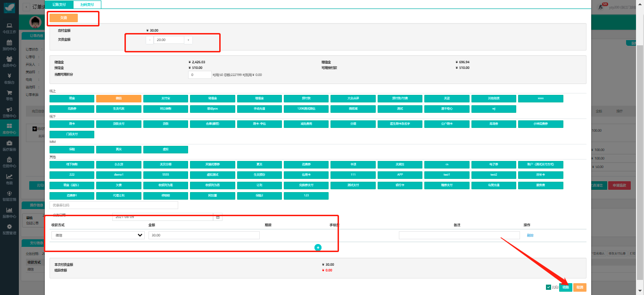Expand the 收款方式 dropdown showing 微信
Viewport: 644px width, 295px height.
pos(98,235)
